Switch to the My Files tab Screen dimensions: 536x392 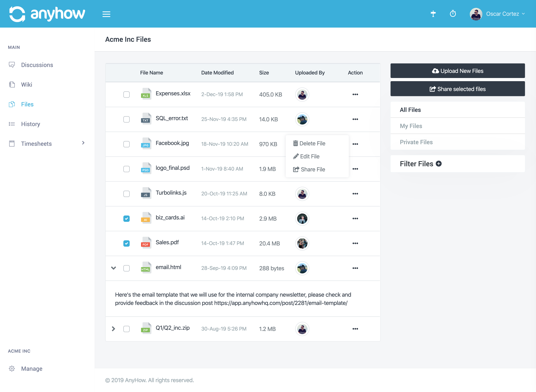411,126
